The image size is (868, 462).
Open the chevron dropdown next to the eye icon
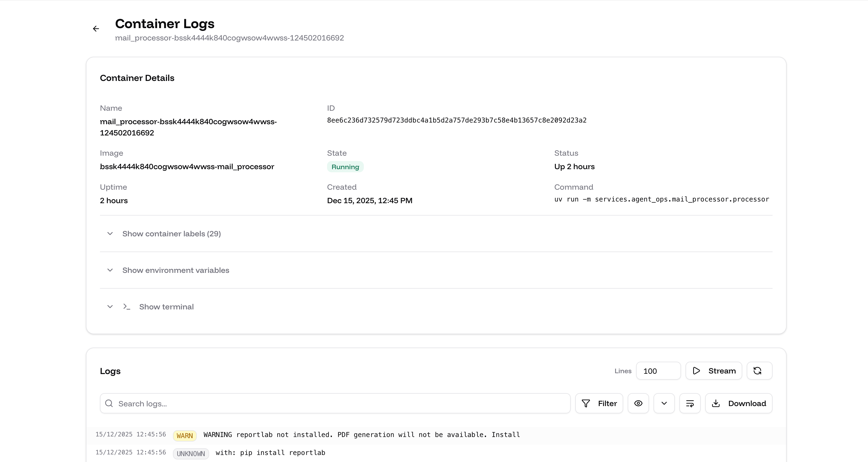(664, 403)
